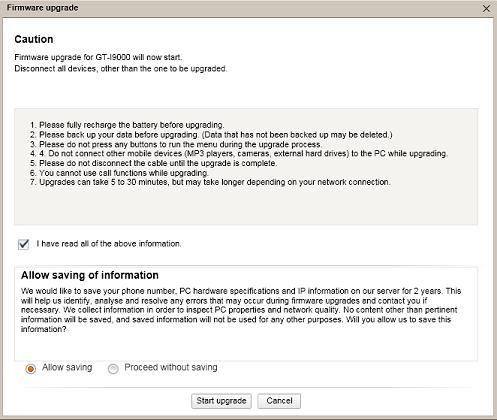Click the 'Firmware upgrade' window title

[42, 8]
